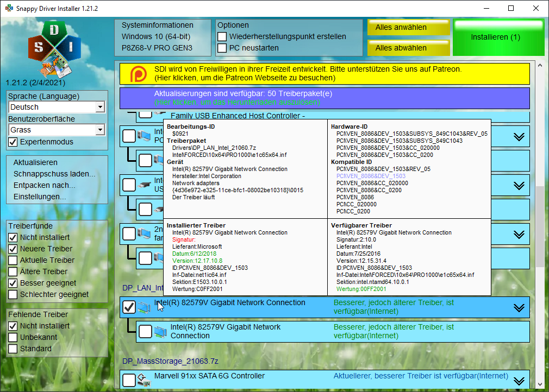Expand the selected 82579V Gigabit row chevron
Screen dimensions: 549x392
click(x=519, y=308)
